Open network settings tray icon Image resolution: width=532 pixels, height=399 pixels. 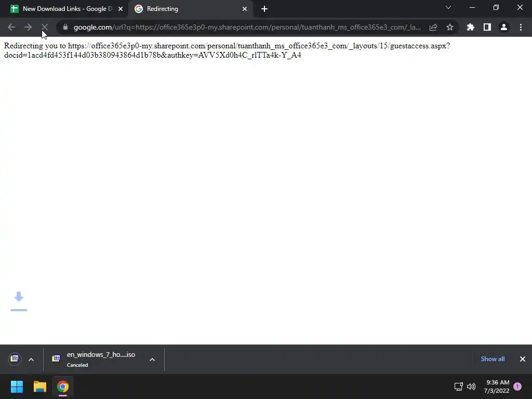[458, 387]
